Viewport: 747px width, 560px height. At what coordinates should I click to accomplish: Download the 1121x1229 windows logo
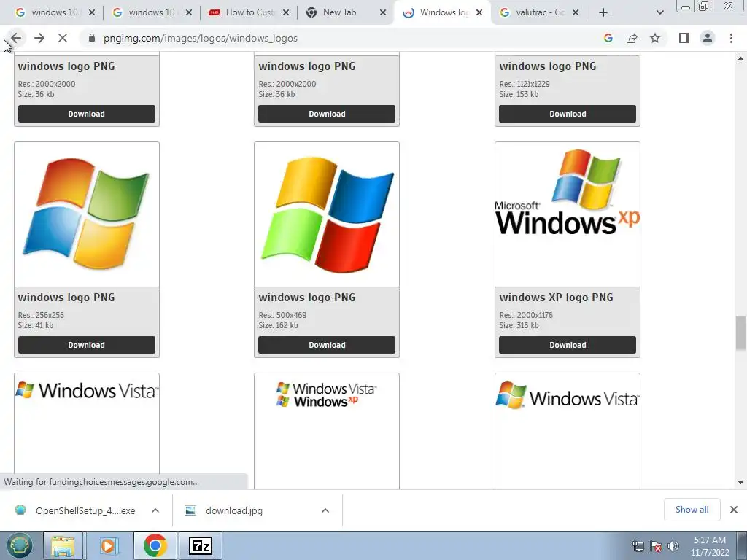[568, 114]
